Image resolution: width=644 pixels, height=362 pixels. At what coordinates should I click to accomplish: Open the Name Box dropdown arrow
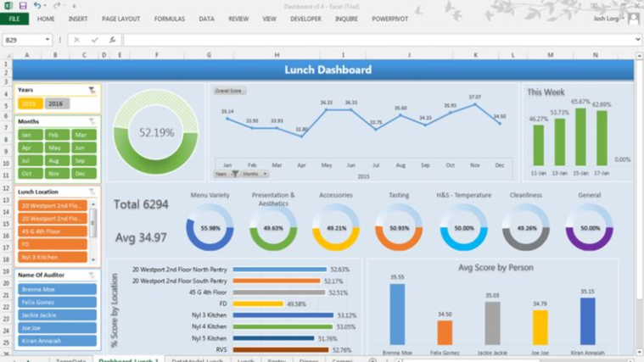coord(48,40)
